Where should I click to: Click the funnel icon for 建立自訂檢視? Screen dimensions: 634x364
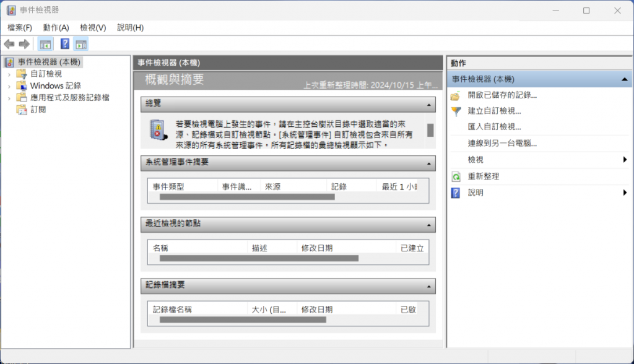pos(456,111)
